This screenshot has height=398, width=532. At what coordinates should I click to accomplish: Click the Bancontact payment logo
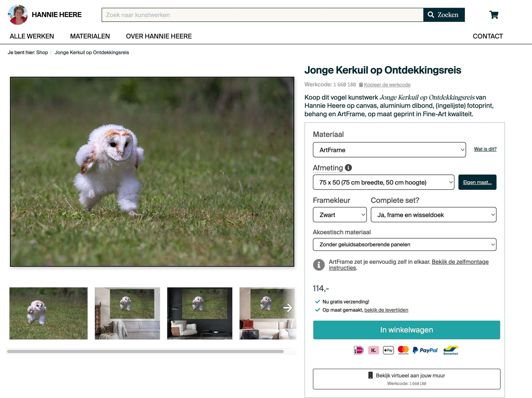(451, 350)
